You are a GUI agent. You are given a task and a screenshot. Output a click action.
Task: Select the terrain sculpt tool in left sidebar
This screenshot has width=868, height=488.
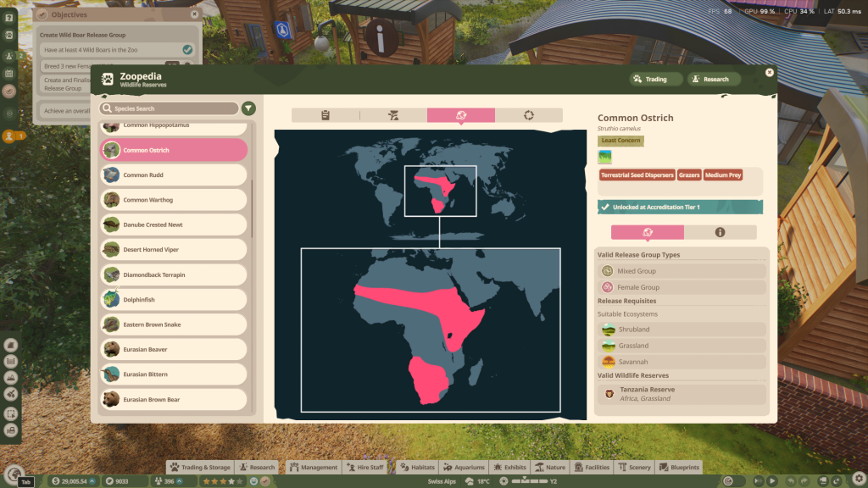(10, 346)
